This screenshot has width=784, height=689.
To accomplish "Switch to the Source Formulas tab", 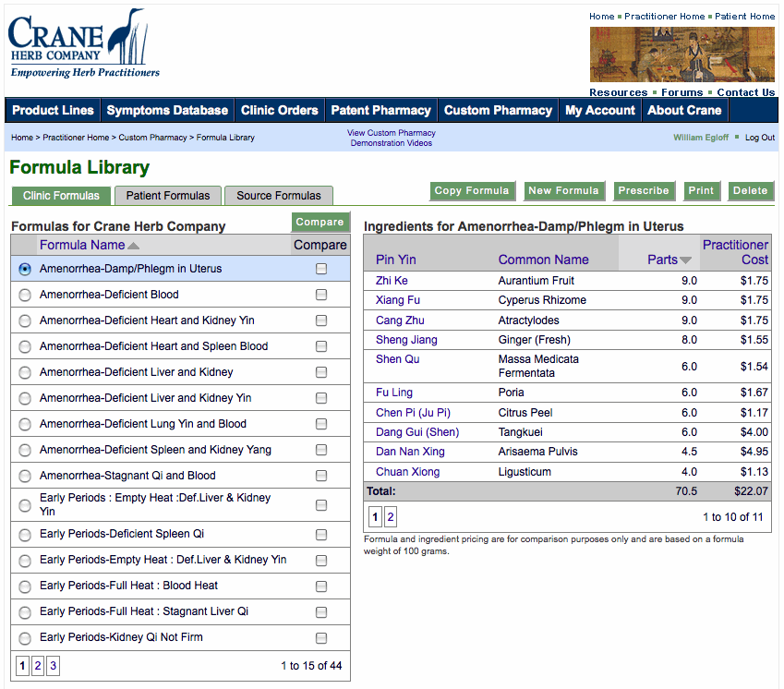I will [279, 196].
